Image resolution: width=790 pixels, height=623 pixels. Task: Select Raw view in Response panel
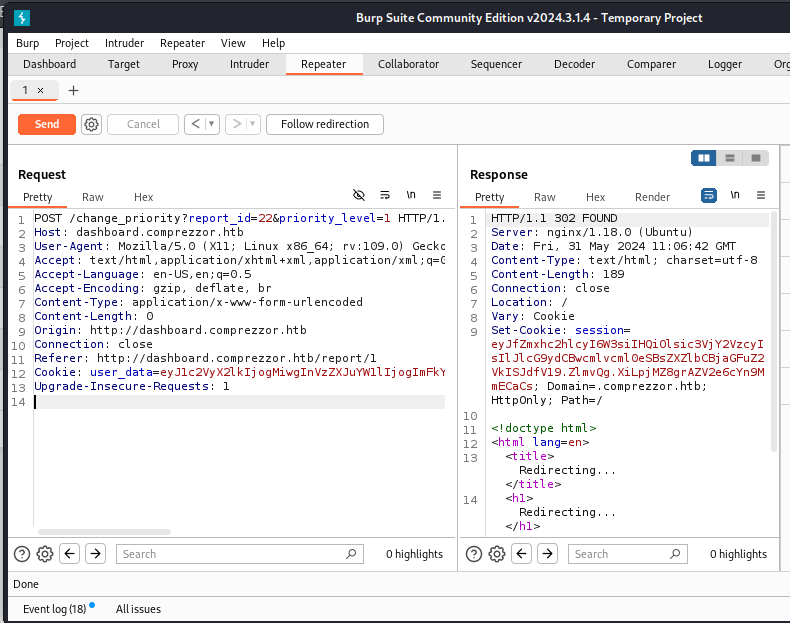click(x=545, y=197)
